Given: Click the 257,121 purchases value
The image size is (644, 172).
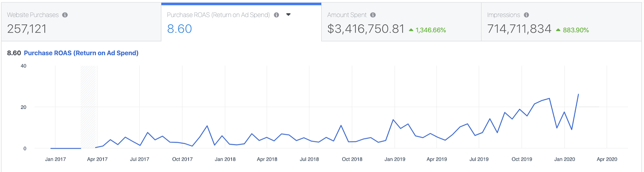Looking at the screenshot, I should (27, 29).
